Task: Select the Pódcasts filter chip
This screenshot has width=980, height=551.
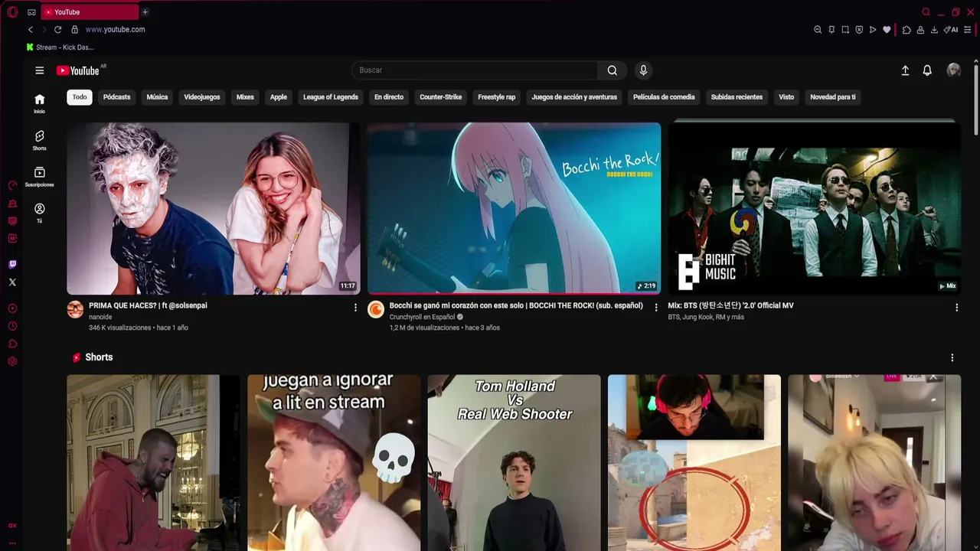Action: pyautogui.click(x=116, y=97)
